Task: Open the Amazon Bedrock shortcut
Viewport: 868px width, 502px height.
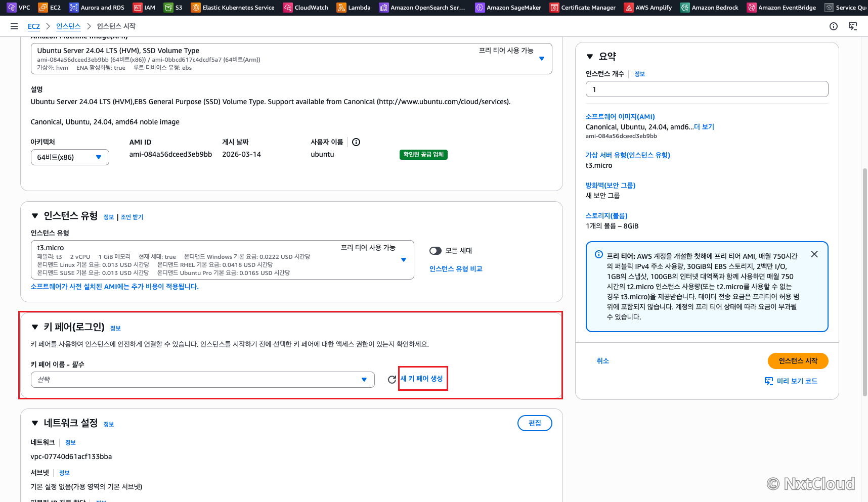Action: (x=709, y=8)
